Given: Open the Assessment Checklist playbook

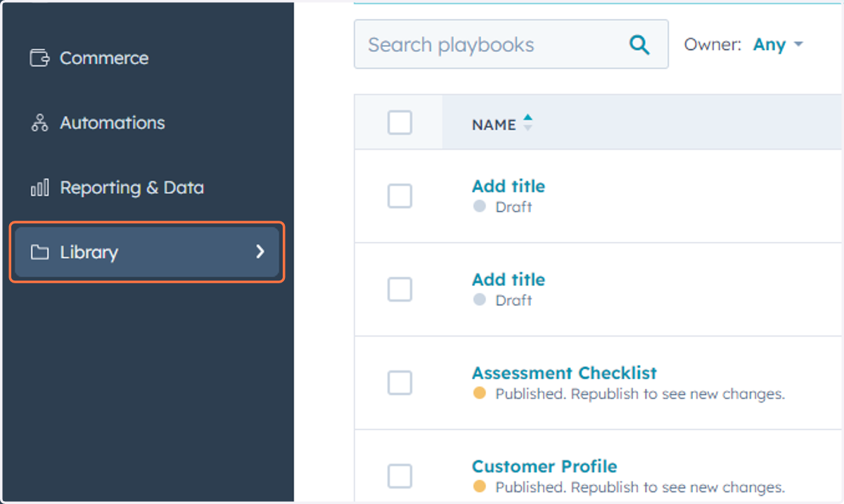Looking at the screenshot, I should [564, 373].
